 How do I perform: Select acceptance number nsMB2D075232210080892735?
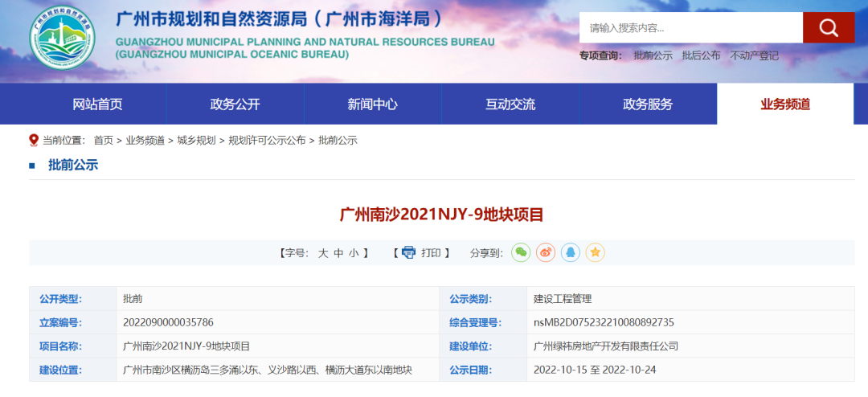pos(604,322)
